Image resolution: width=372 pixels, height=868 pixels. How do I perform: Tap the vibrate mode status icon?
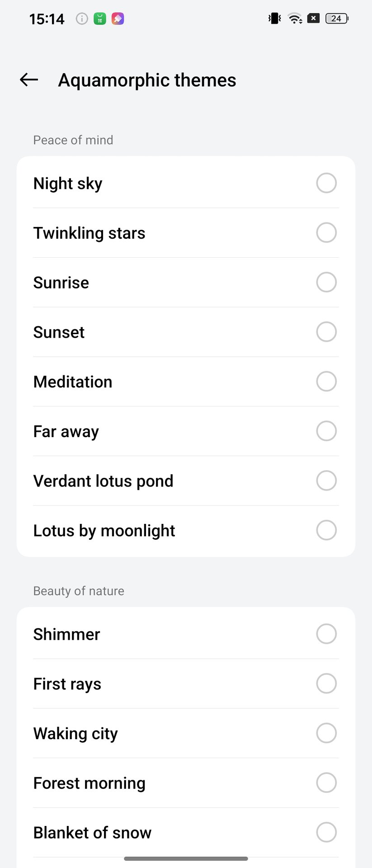tap(274, 19)
